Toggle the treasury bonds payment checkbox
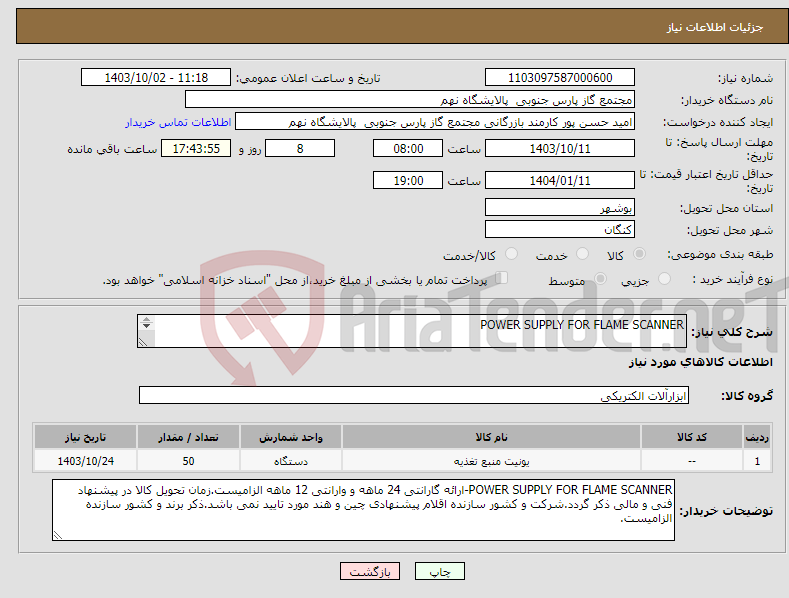Viewport: 789px width, 598px height. coord(501,278)
